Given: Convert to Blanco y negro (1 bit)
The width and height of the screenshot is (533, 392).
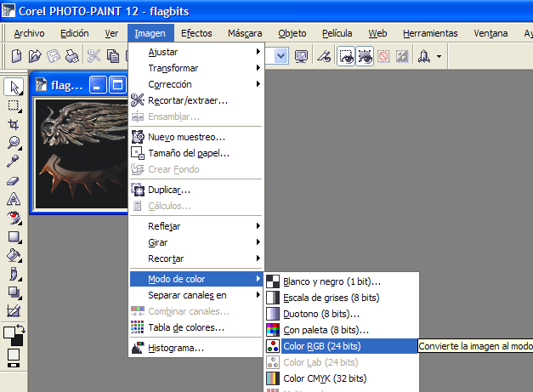Looking at the screenshot, I should 341,281.
